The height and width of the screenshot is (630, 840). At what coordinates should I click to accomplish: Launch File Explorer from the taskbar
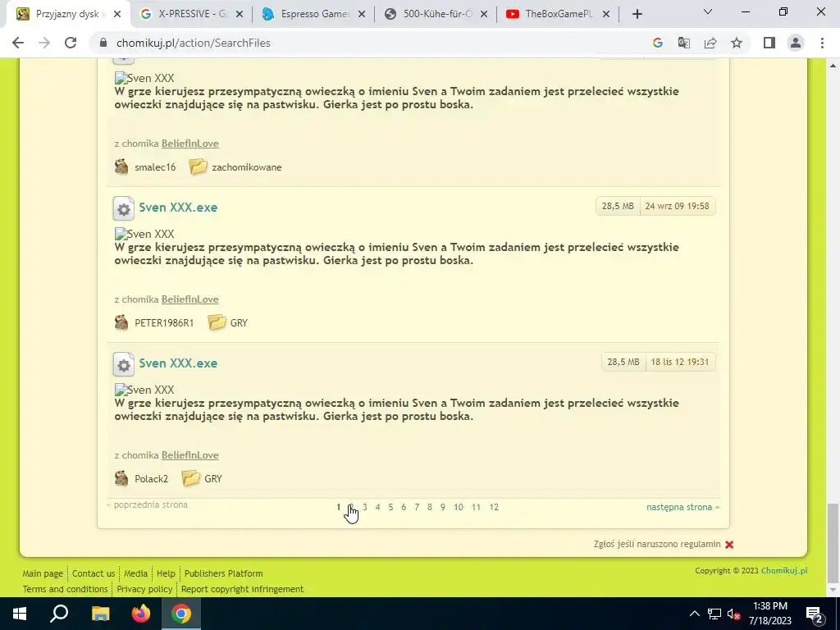[x=100, y=614]
